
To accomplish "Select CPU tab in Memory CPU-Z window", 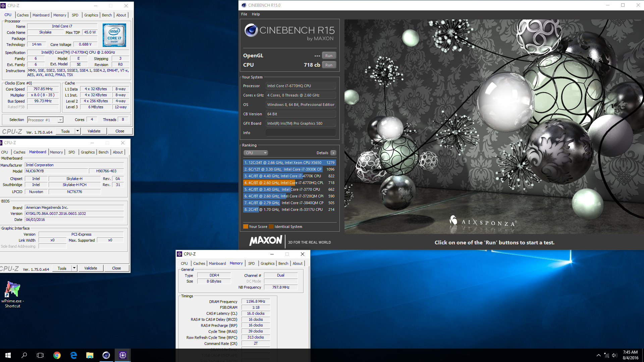I will [x=184, y=263].
